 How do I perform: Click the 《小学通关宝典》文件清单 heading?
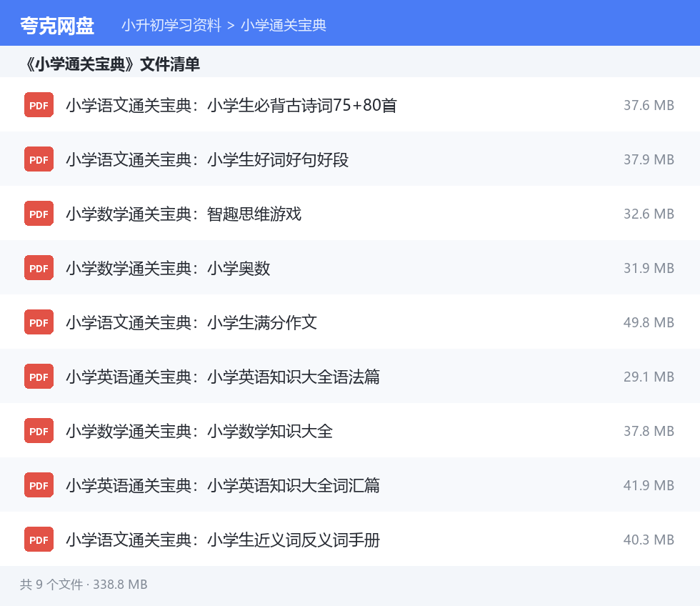[111, 64]
